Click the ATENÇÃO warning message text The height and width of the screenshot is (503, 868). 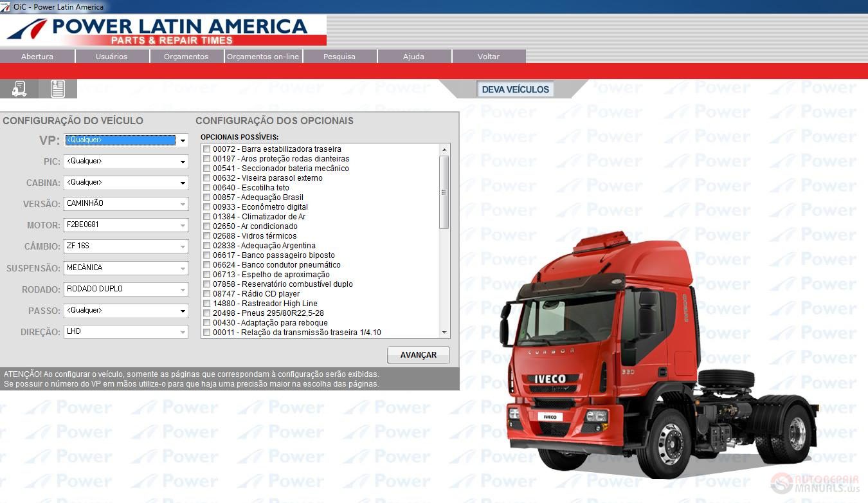tap(192, 379)
